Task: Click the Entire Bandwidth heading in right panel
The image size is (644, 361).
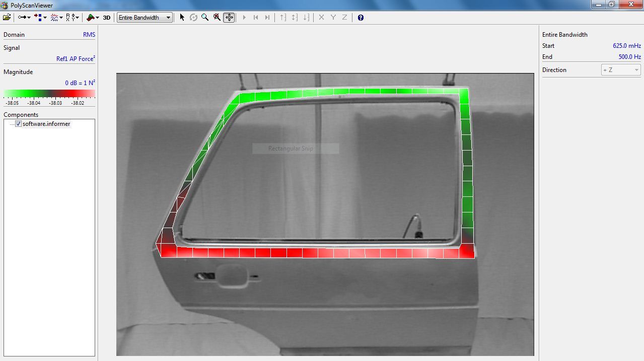Action: click(x=565, y=35)
